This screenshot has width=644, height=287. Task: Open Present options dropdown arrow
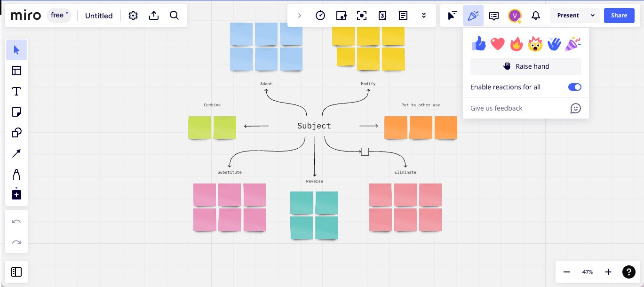[593, 16]
